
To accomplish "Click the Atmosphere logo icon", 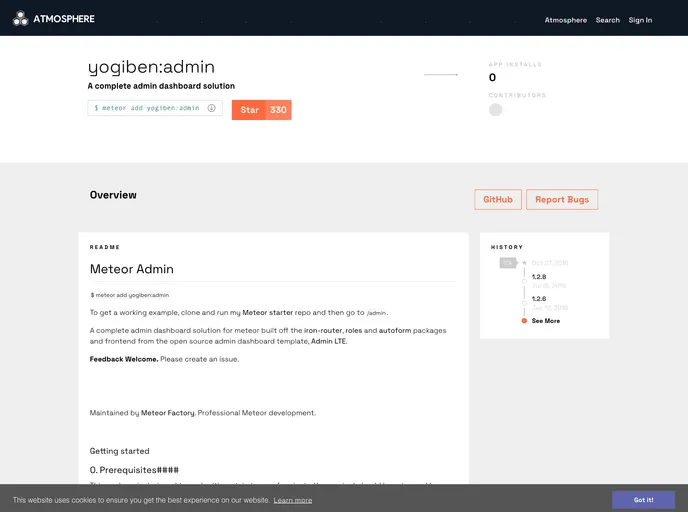I will 20,18.
